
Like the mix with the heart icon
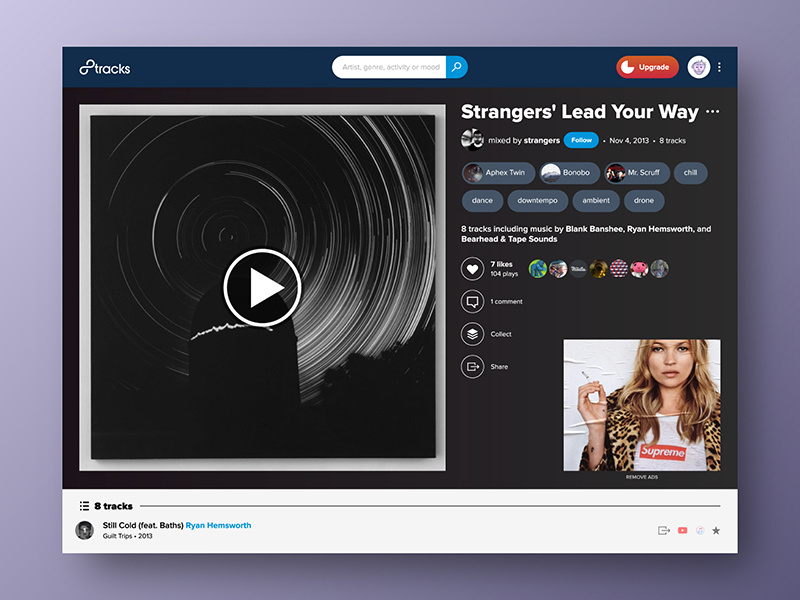pos(472,269)
